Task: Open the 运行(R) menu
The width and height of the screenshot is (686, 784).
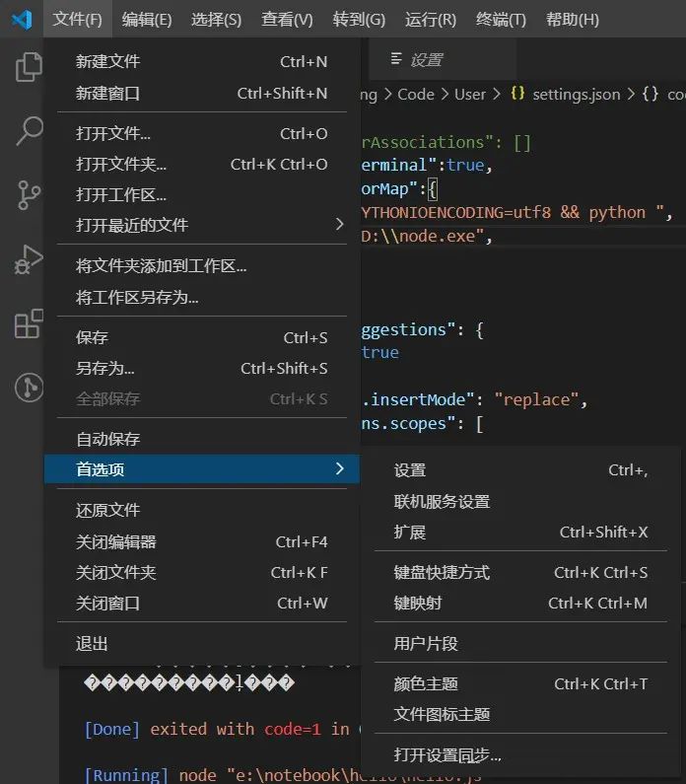Action: tap(430, 20)
